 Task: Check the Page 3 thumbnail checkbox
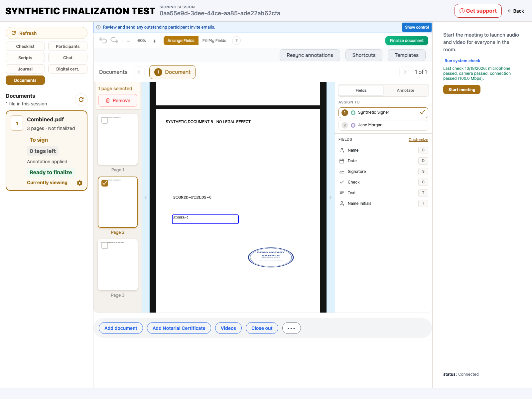tap(105, 246)
